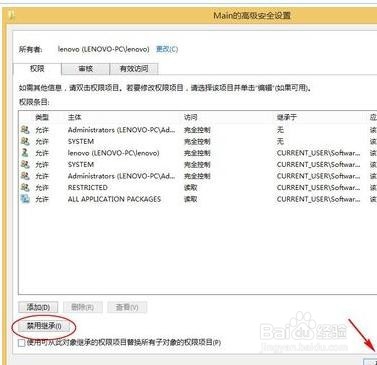Viewport: 377px width, 365px height.
Task: Click 读取 access cell of the RESTRICTED row
Action: tap(191, 188)
